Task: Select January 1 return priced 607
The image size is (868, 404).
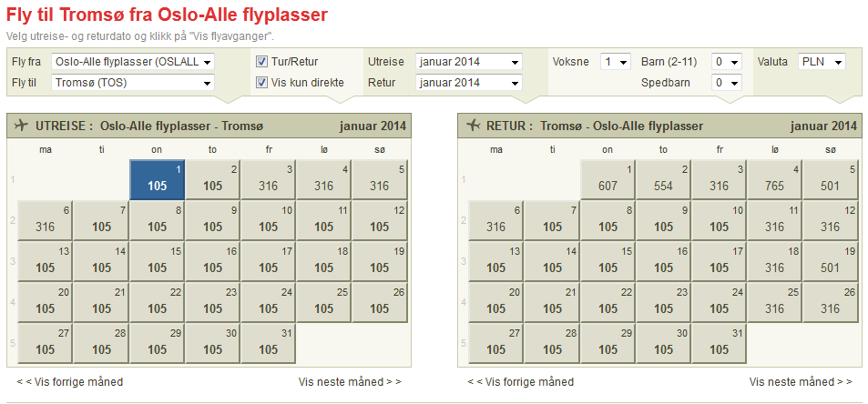Action: tap(608, 179)
